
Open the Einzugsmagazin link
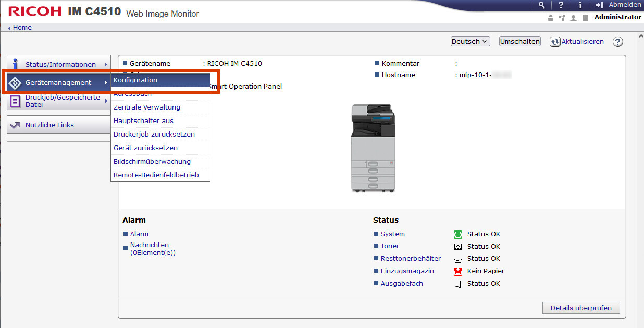407,271
